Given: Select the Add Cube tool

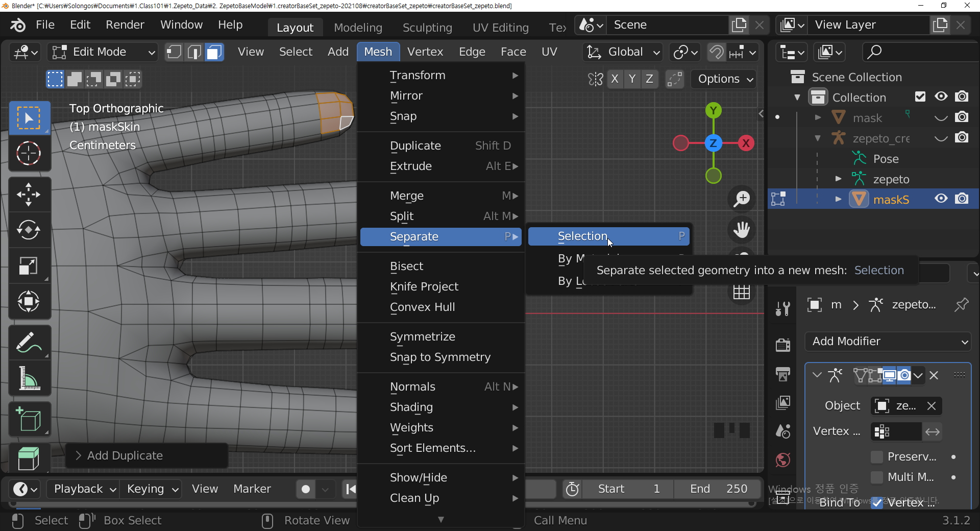Looking at the screenshot, I should (29, 420).
